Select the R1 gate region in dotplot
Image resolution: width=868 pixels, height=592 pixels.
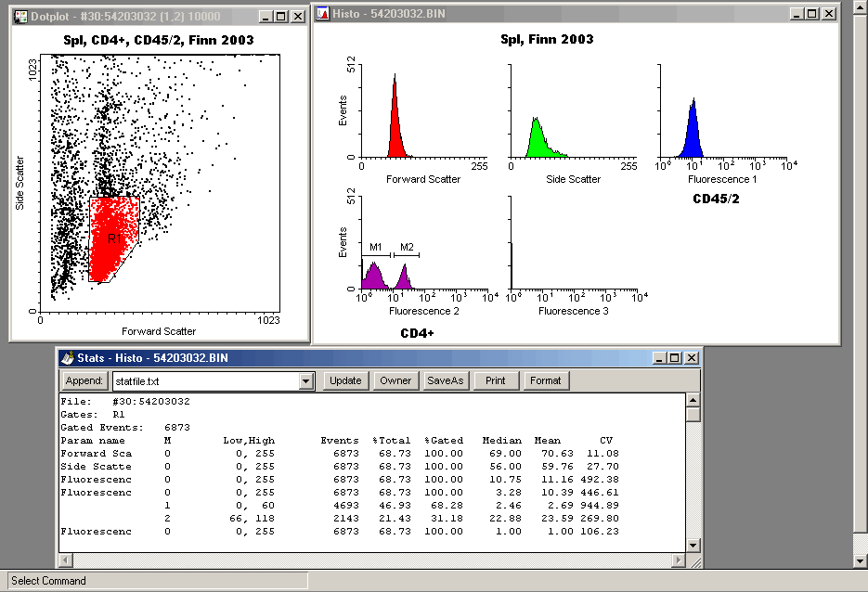tap(114, 238)
